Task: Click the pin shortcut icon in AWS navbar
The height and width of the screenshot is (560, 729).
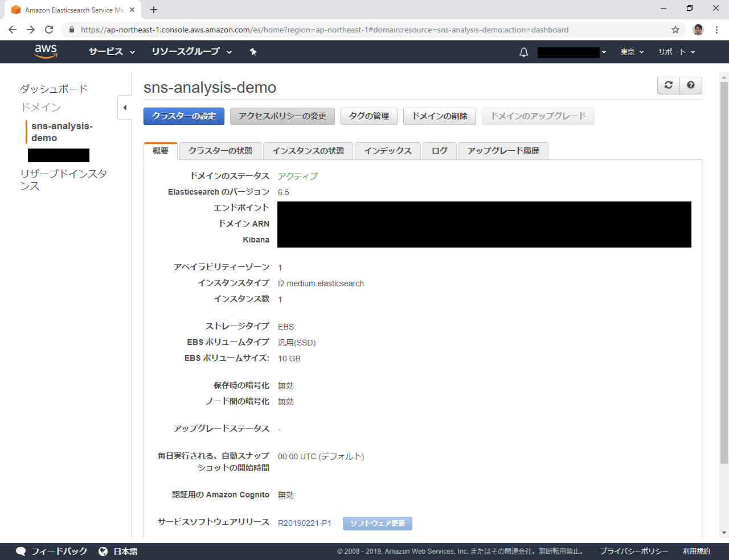Action: point(253,52)
